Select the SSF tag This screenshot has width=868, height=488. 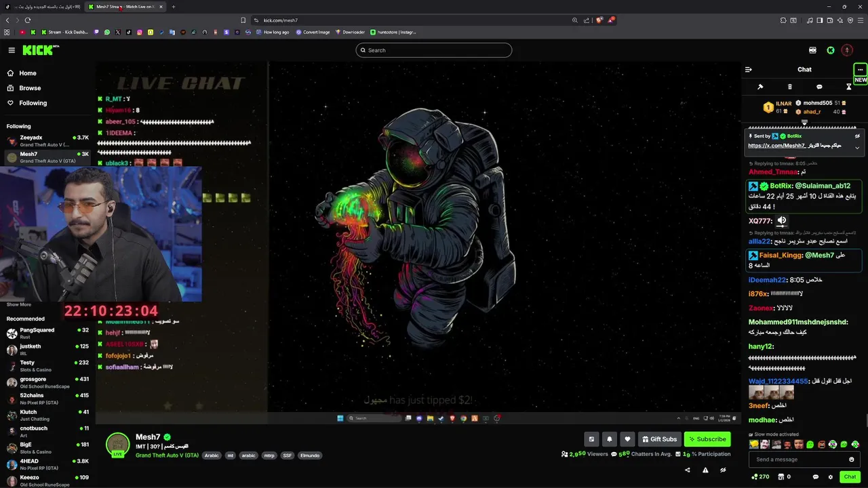tap(288, 455)
